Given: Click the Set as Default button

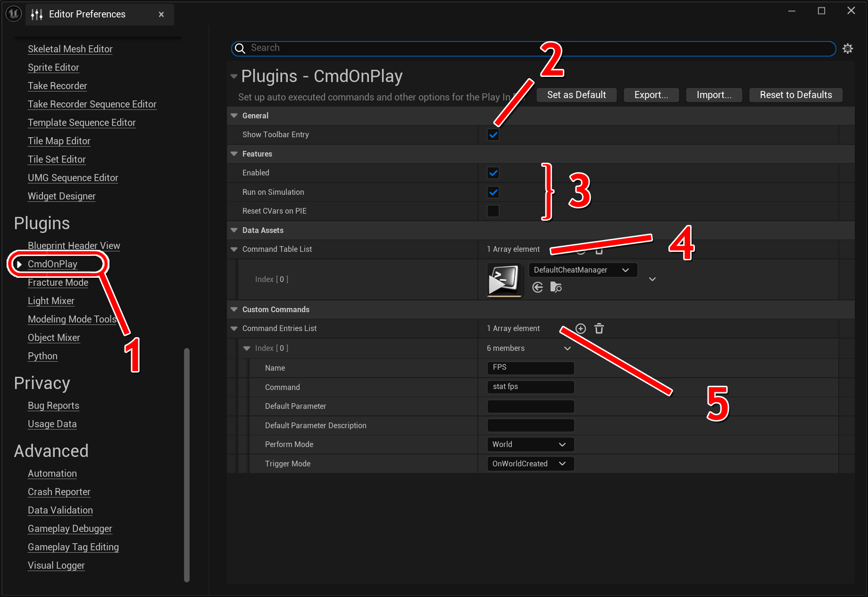Looking at the screenshot, I should [576, 95].
